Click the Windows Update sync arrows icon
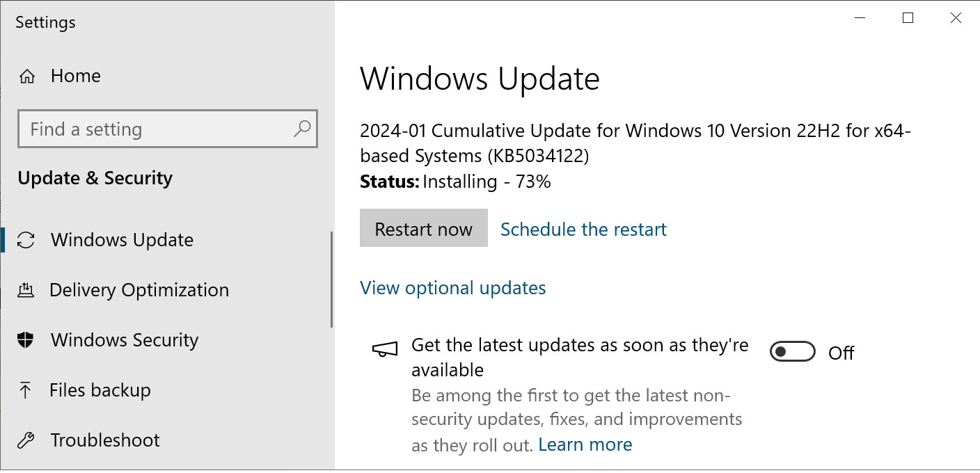This screenshot has height=473, width=980. click(26, 240)
